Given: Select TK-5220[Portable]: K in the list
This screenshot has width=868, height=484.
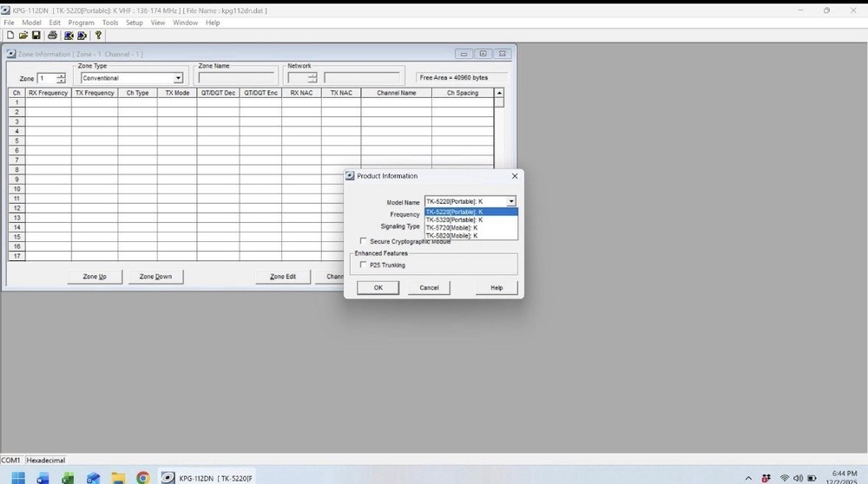Looking at the screenshot, I should coord(471,212).
